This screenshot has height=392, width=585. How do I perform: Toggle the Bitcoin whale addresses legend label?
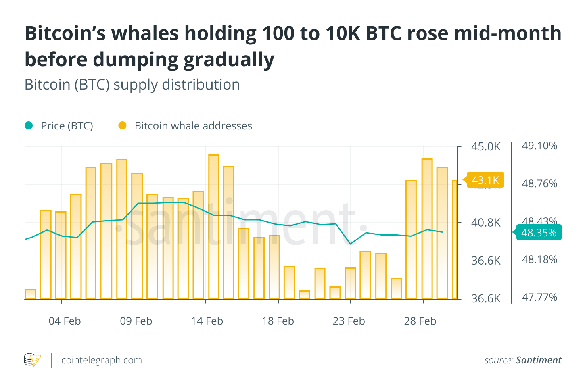(193, 126)
